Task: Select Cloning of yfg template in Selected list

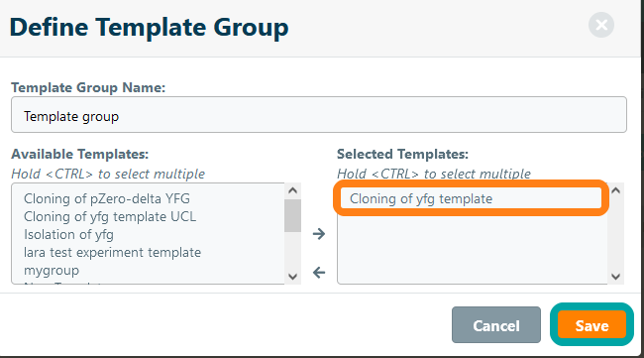Action: (471, 199)
